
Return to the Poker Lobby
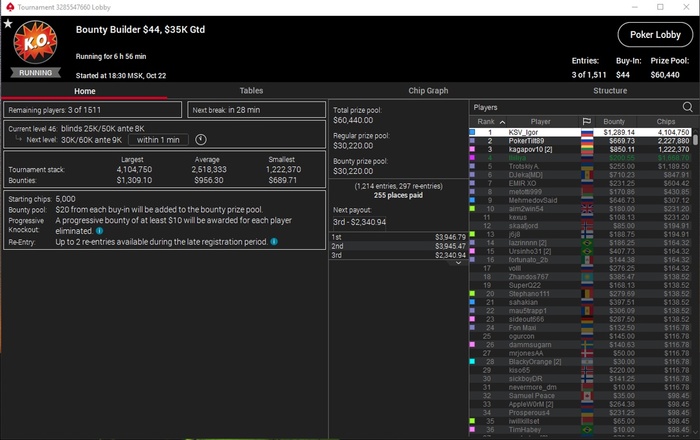tap(655, 34)
